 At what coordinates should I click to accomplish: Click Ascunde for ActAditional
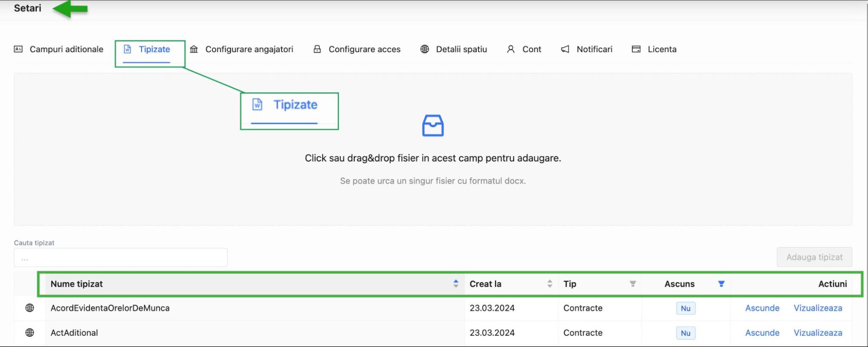pos(762,333)
